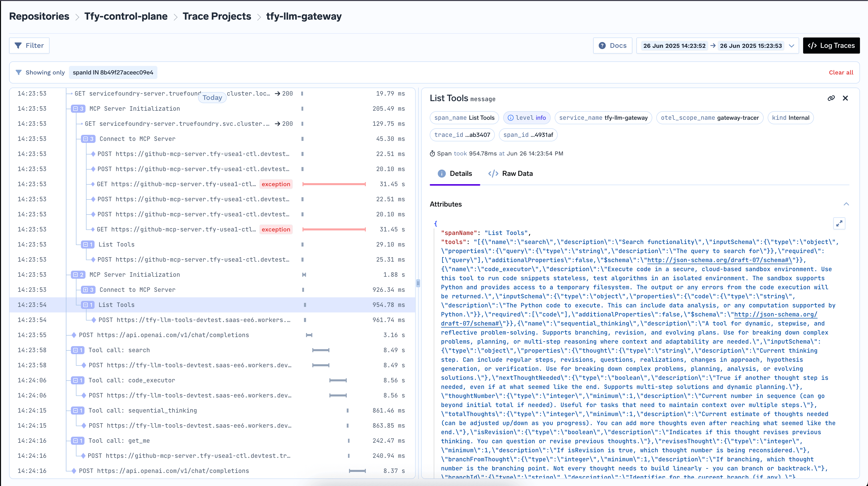Open Docs help link

[612, 46]
